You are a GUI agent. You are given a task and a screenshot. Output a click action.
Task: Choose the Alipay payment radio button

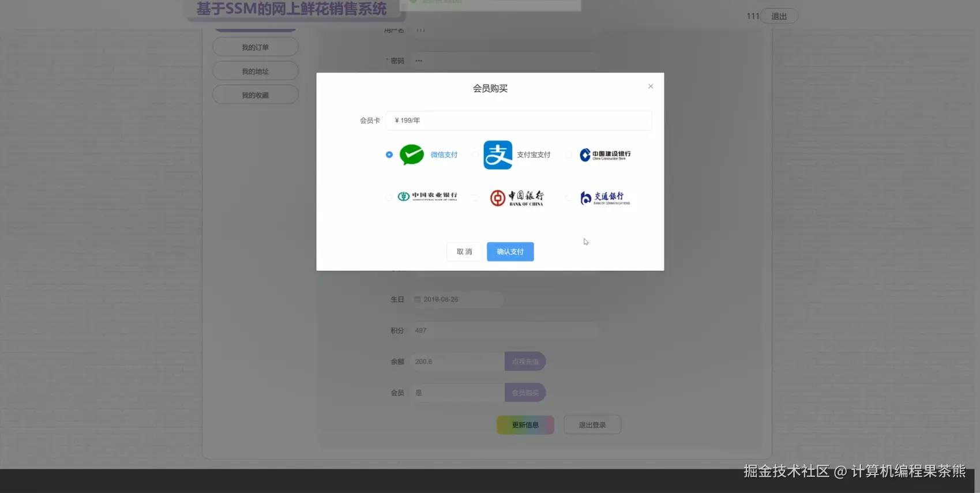coord(475,155)
